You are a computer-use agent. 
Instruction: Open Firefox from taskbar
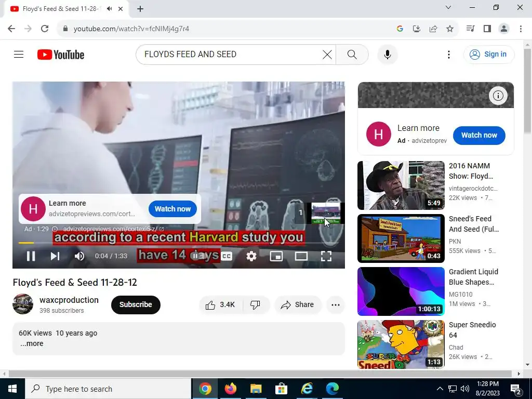[x=230, y=389]
